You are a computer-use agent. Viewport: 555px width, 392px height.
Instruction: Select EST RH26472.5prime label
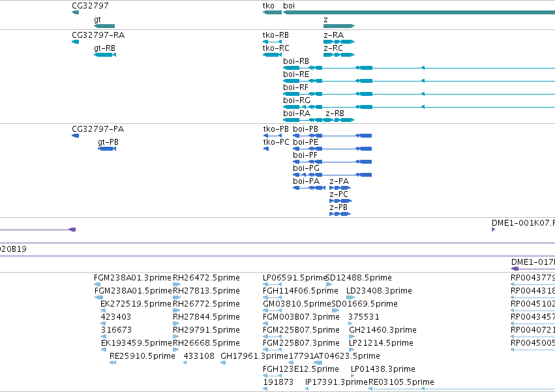[x=206, y=278]
